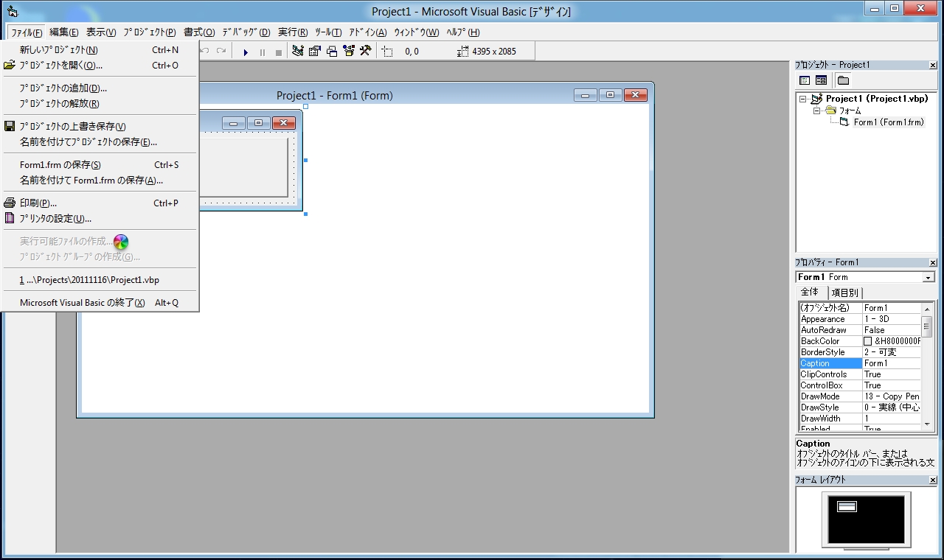Click the Visual Basic title bar application icon

[x=13, y=11]
